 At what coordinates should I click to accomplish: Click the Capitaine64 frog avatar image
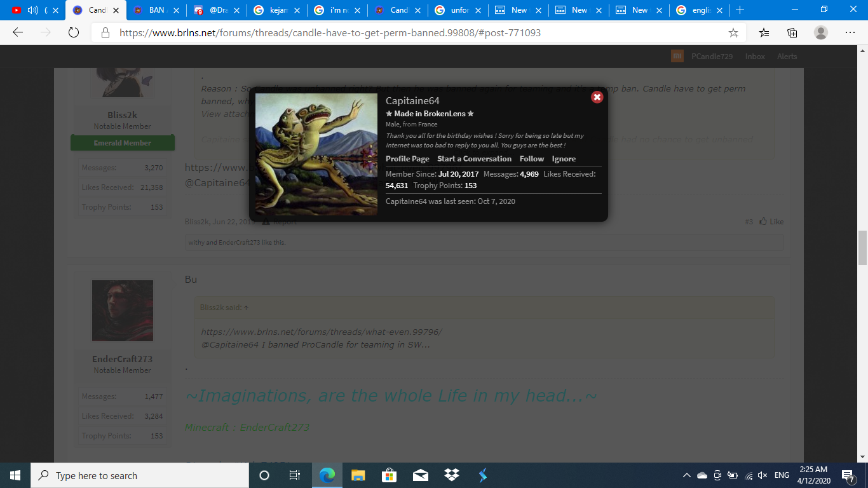coord(316,154)
